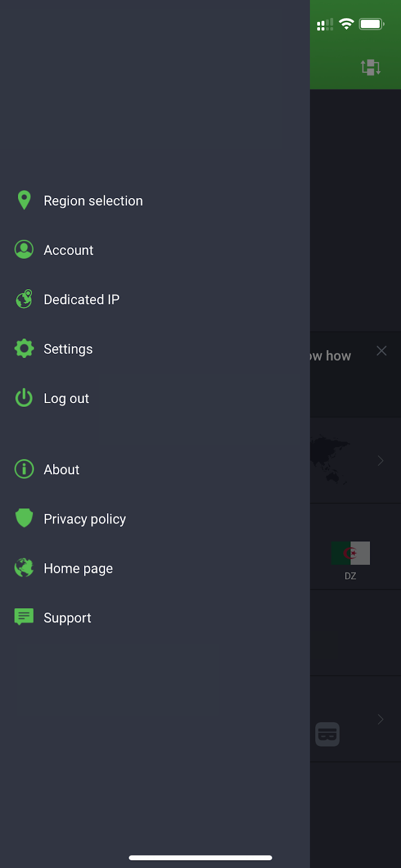Open the Privacy policy link

(85, 519)
